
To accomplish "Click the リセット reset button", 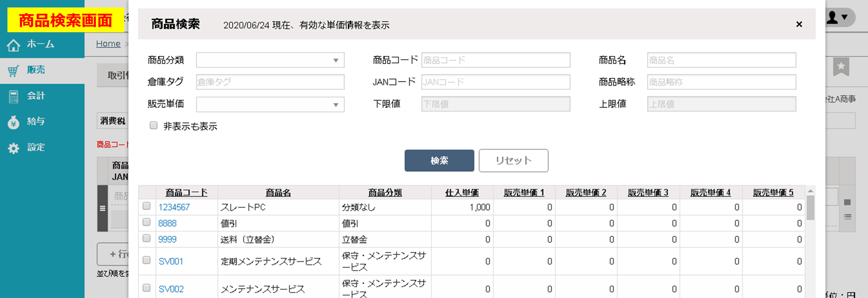I will [x=513, y=160].
